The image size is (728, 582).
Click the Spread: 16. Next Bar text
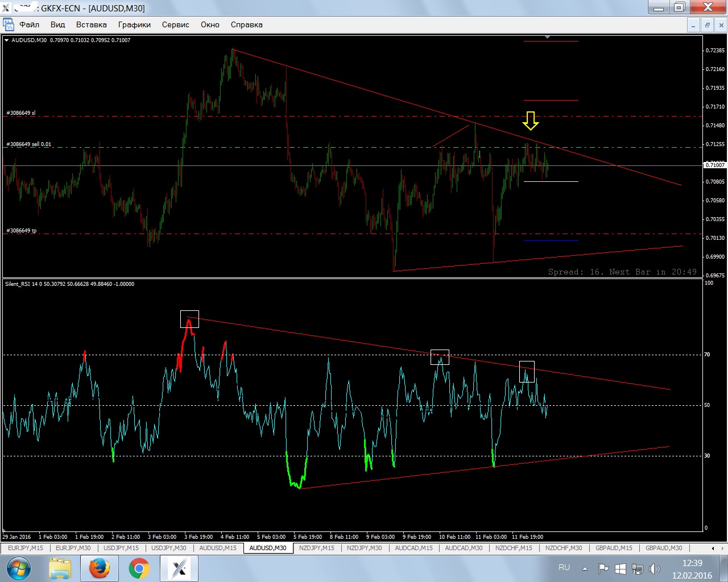622,272
